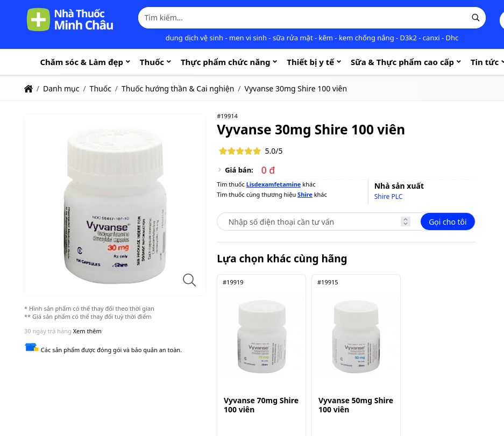Open the Shire PLC manufacturer link

(388, 197)
